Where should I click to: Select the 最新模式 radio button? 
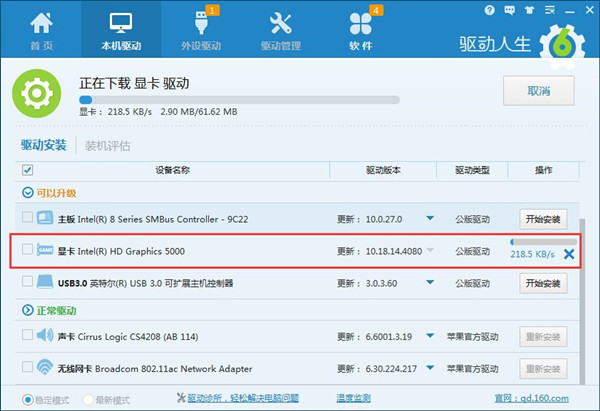(x=88, y=400)
